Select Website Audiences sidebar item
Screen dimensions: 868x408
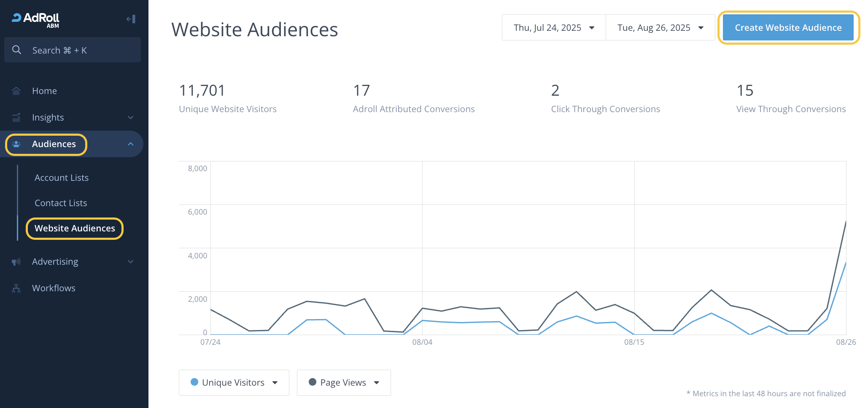(75, 228)
